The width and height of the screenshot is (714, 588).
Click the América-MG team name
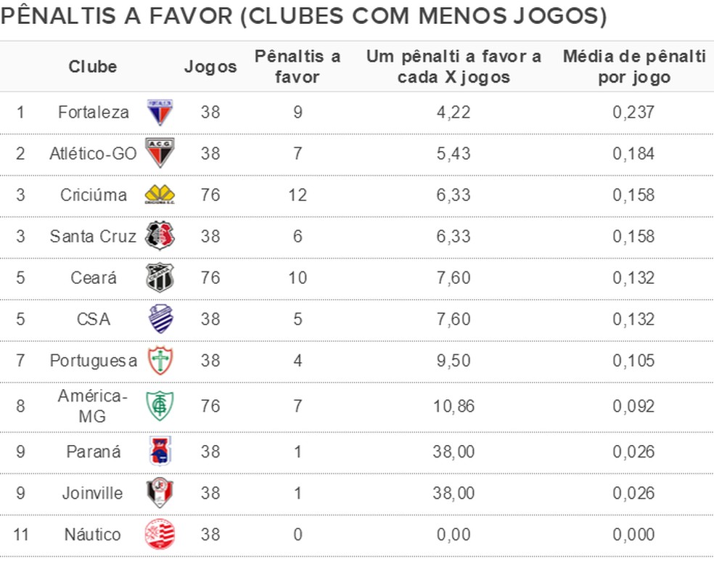pos(93,406)
